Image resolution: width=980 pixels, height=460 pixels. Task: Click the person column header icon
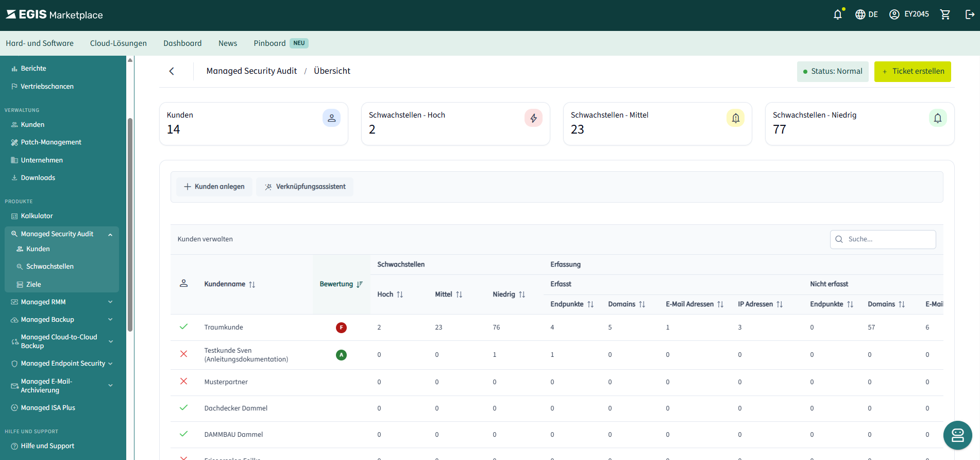tap(183, 284)
